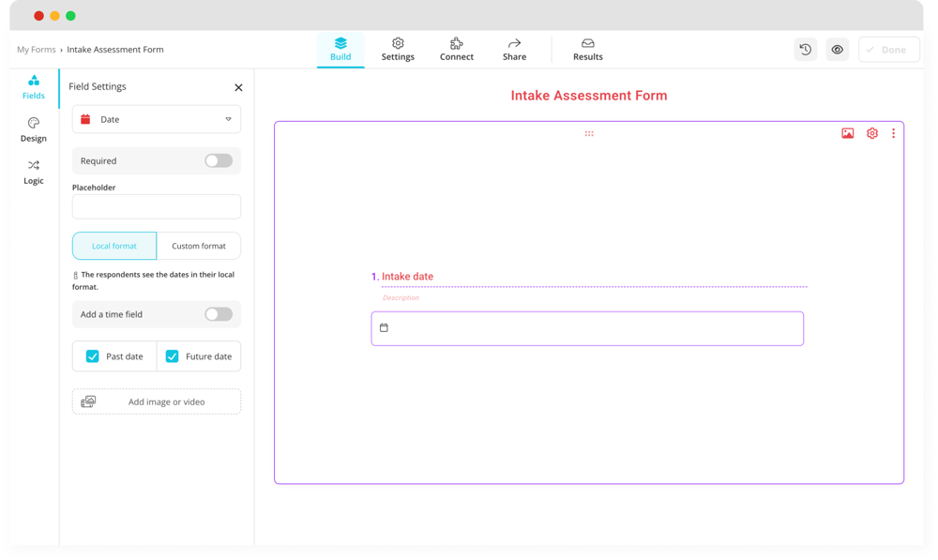Toggle the Required switch
This screenshot has width=938, height=560.
tap(219, 160)
